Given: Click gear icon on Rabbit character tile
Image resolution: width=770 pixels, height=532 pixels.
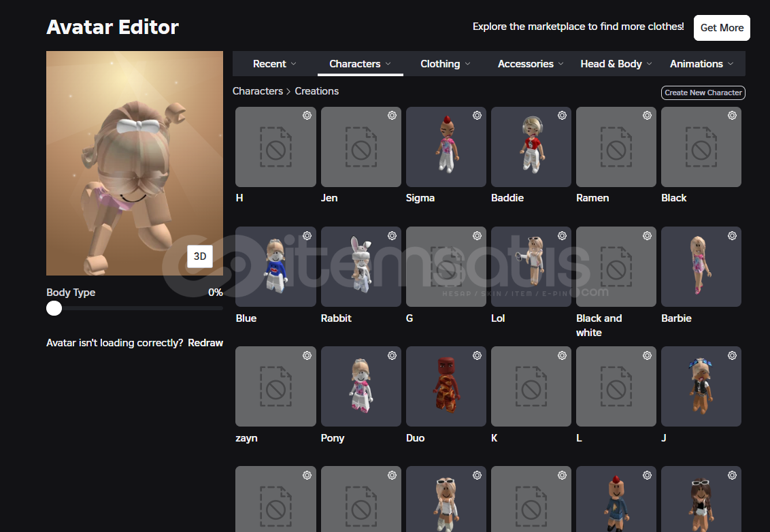Looking at the screenshot, I should (392, 236).
